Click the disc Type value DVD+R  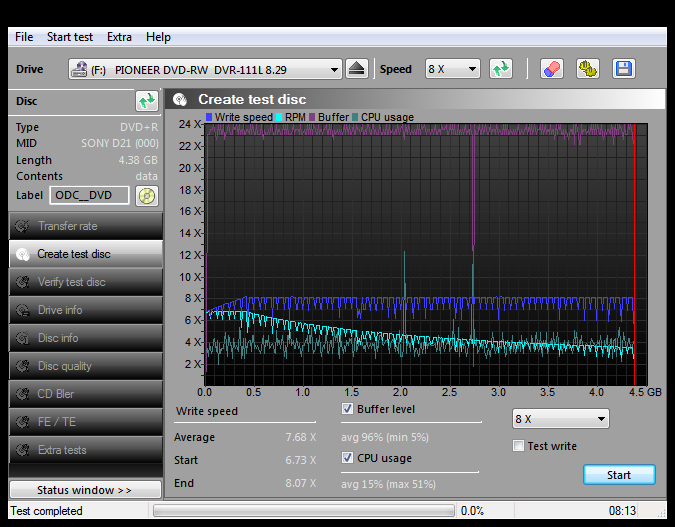[x=139, y=127]
